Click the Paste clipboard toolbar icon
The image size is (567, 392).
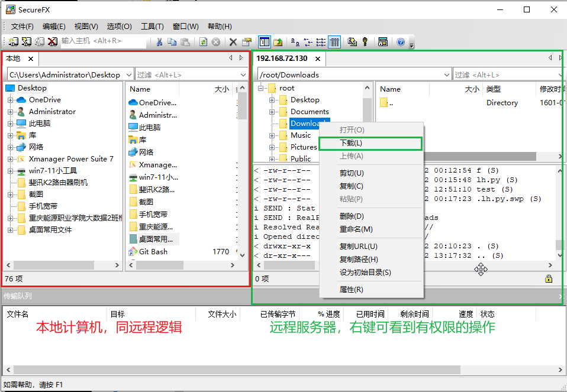pyautogui.click(x=185, y=42)
